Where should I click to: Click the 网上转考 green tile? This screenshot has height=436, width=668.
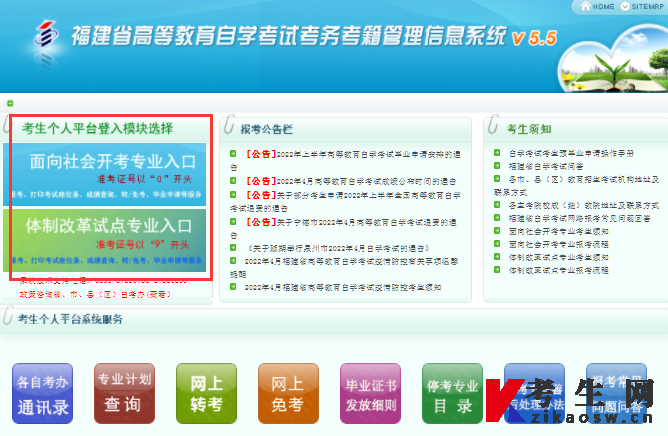206,393
